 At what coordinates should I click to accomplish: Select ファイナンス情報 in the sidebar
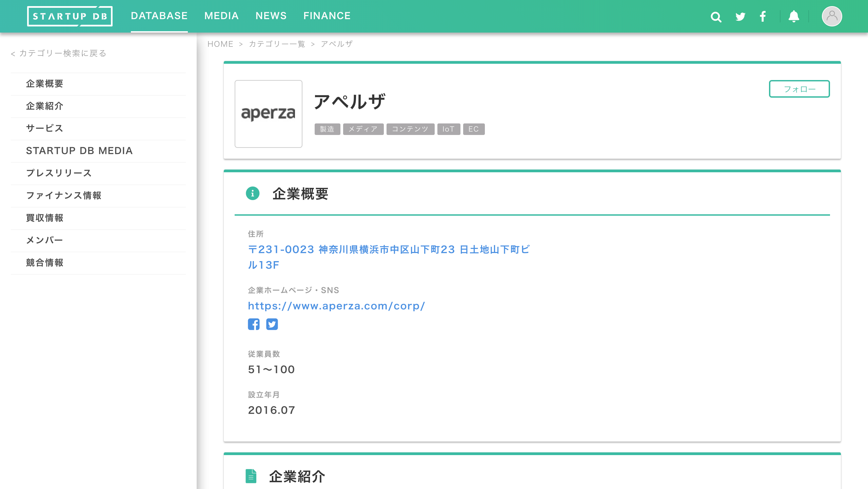tap(64, 196)
